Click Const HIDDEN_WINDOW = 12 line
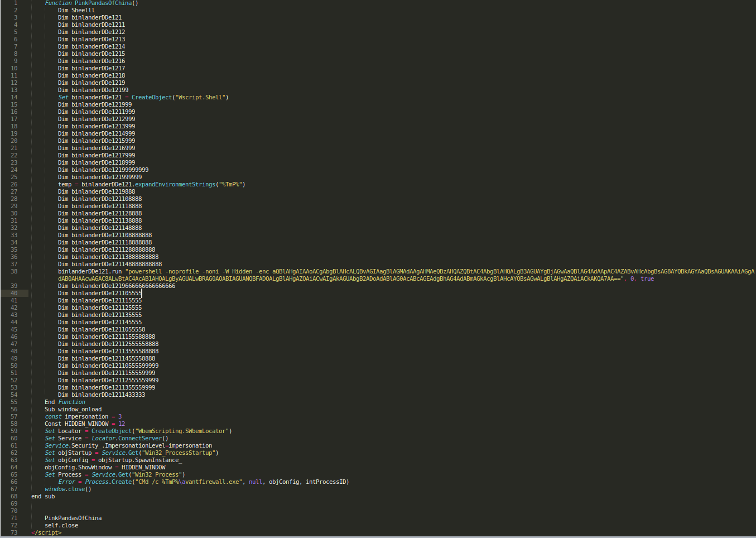Screen dimensions: 756x538 [85, 424]
